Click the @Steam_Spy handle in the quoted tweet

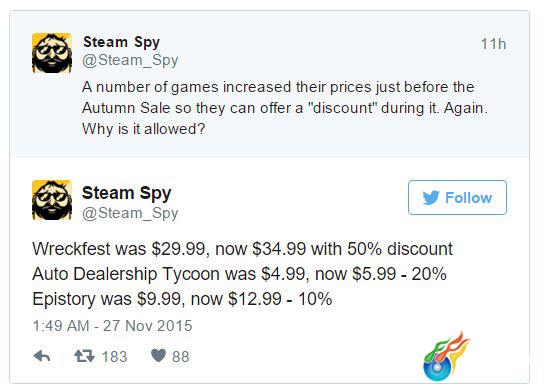click(130, 60)
